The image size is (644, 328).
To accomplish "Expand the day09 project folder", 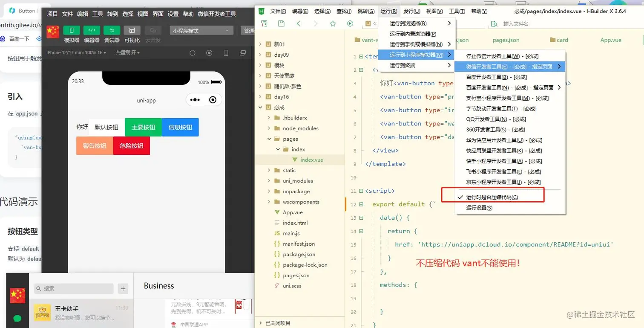I will (260, 55).
